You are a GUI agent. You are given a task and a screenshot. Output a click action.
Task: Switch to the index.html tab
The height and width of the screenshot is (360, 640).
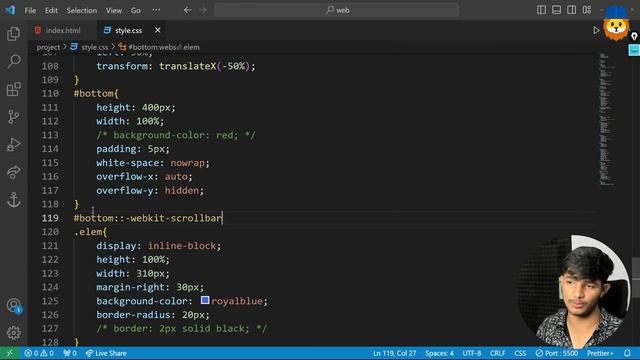click(63, 30)
